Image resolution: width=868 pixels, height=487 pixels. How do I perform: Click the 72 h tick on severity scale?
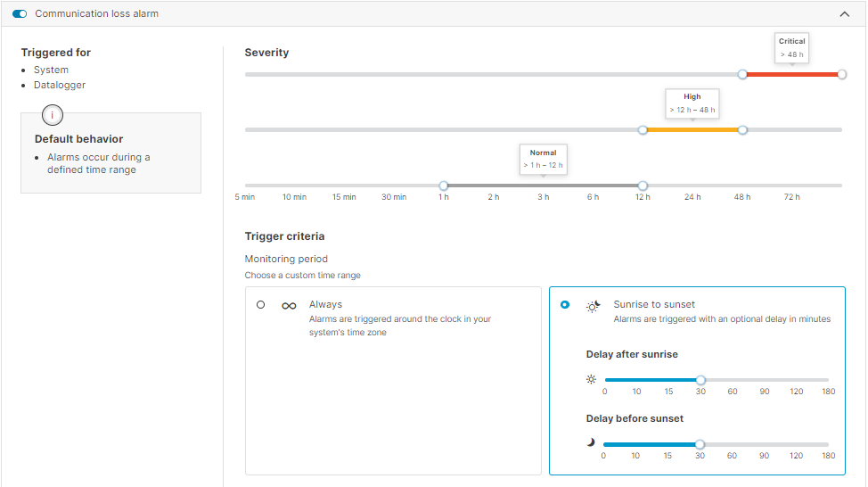pos(791,197)
